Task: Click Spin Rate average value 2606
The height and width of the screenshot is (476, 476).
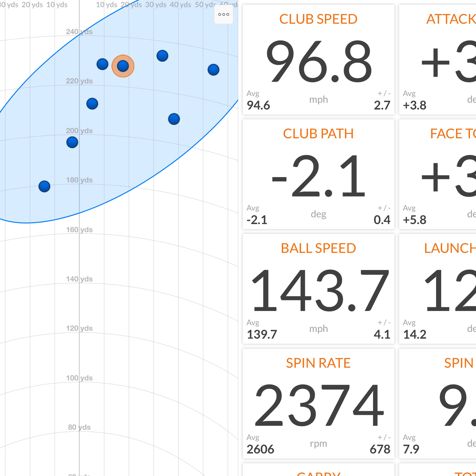Action: 260,449
